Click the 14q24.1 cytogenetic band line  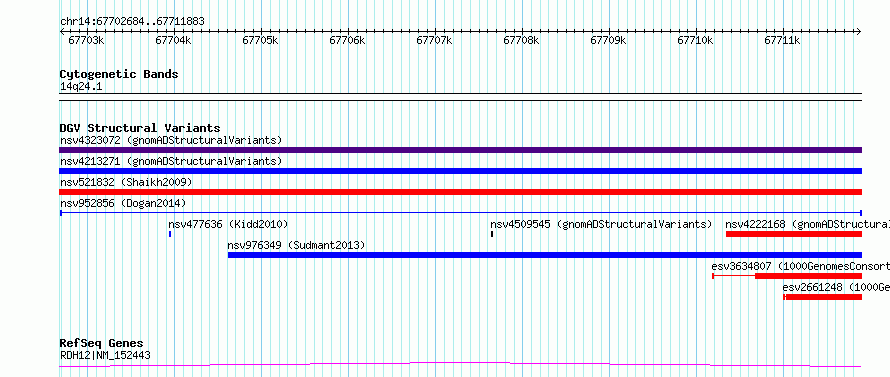[460, 93]
